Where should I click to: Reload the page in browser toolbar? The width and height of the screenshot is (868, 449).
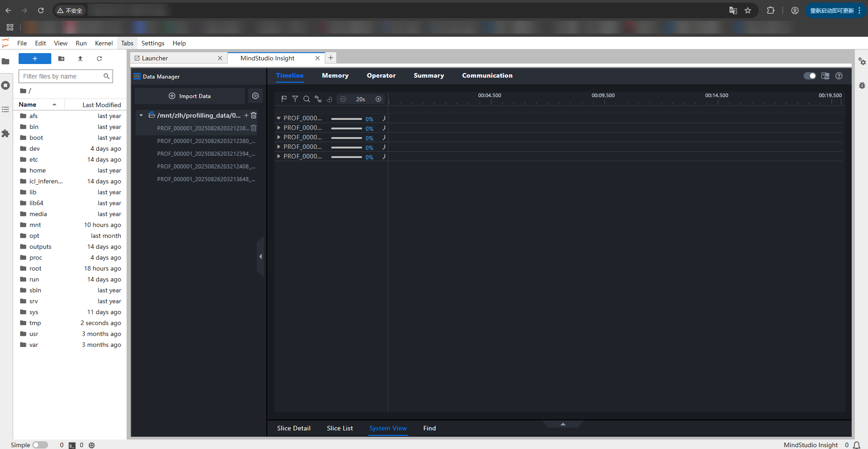click(x=41, y=10)
